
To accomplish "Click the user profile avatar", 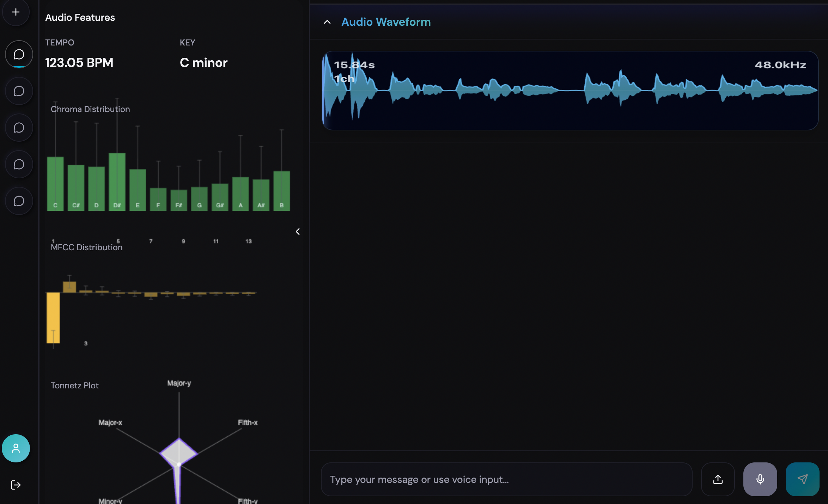I will (x=16, y=448).
